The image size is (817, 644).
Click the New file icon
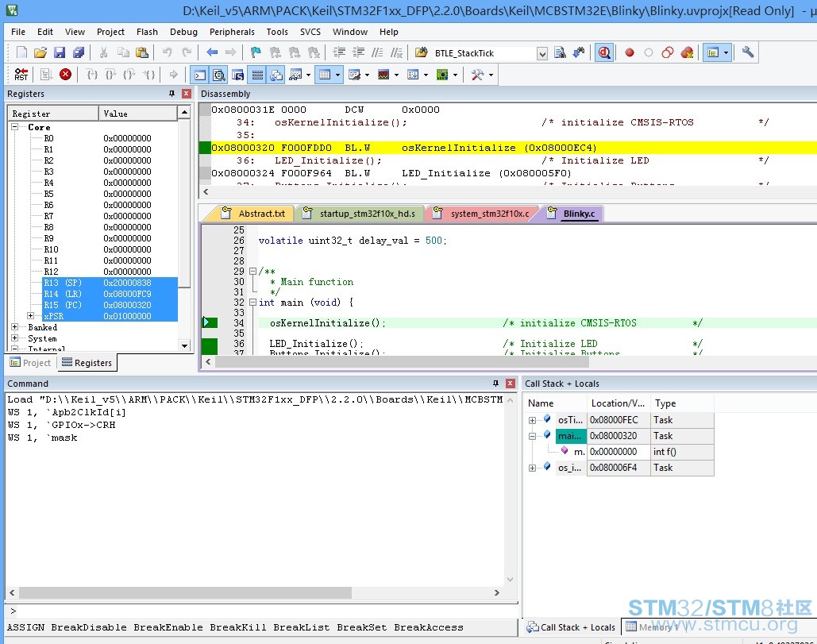22,52
